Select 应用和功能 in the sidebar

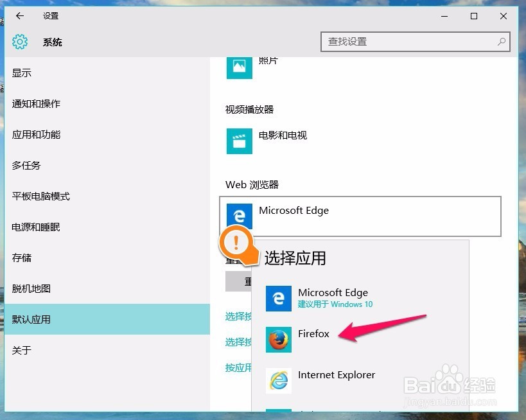(107, 134)
